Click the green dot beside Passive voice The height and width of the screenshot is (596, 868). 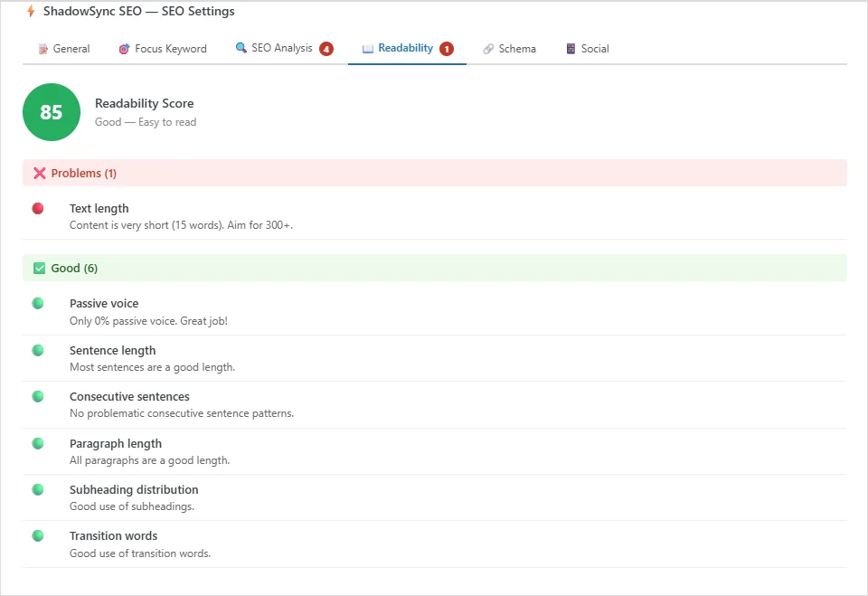point(38,303)
